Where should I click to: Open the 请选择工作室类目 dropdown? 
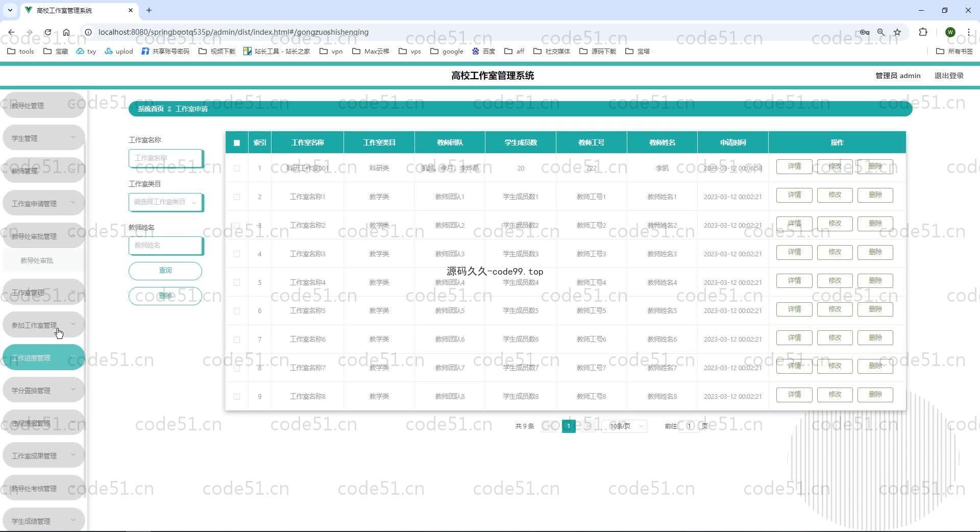[166, 202]
